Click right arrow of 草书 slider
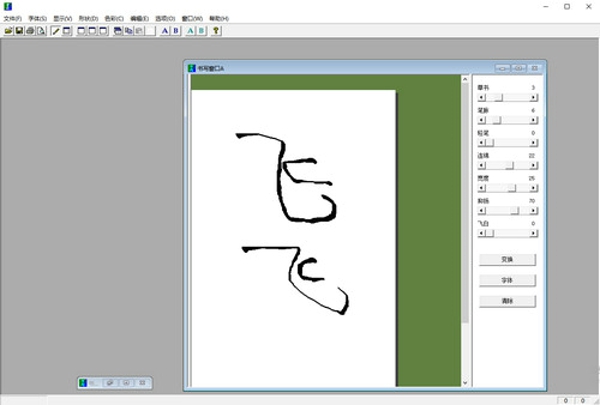 click(533, 98)
